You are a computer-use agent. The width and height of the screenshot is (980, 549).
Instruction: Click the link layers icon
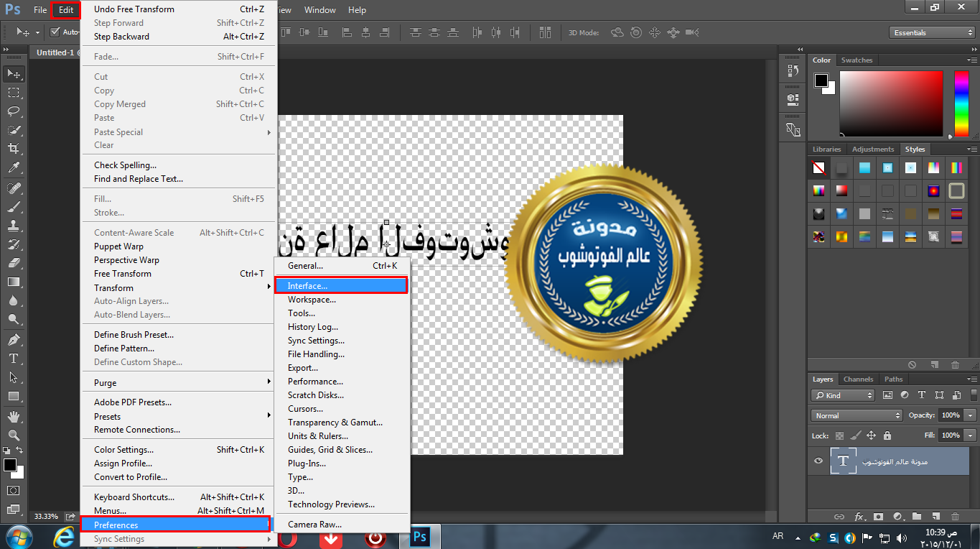coord(839,516)
